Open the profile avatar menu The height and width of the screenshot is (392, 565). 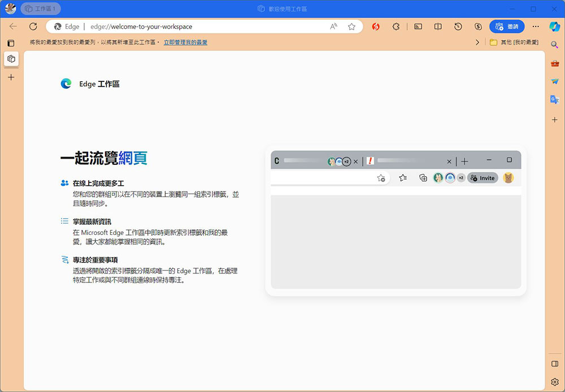[10, 8]
